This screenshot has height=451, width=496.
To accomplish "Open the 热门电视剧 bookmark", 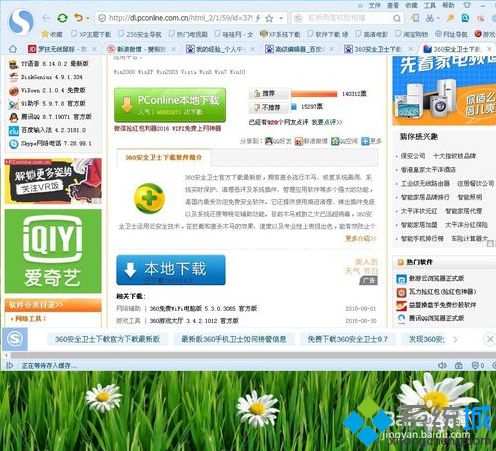I will pos(188,34).
